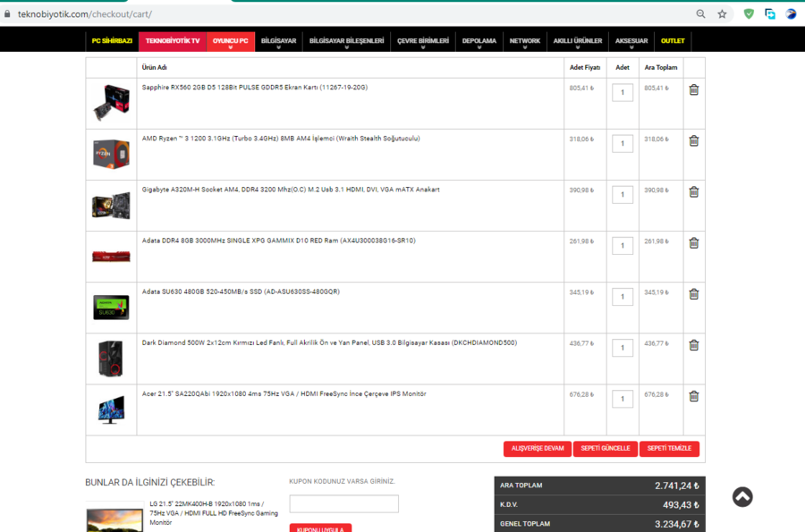The height and width of the screenshot is (532, 805).
Task: Open Gigabyte A320M-H Anakart link
Action: 291,190
